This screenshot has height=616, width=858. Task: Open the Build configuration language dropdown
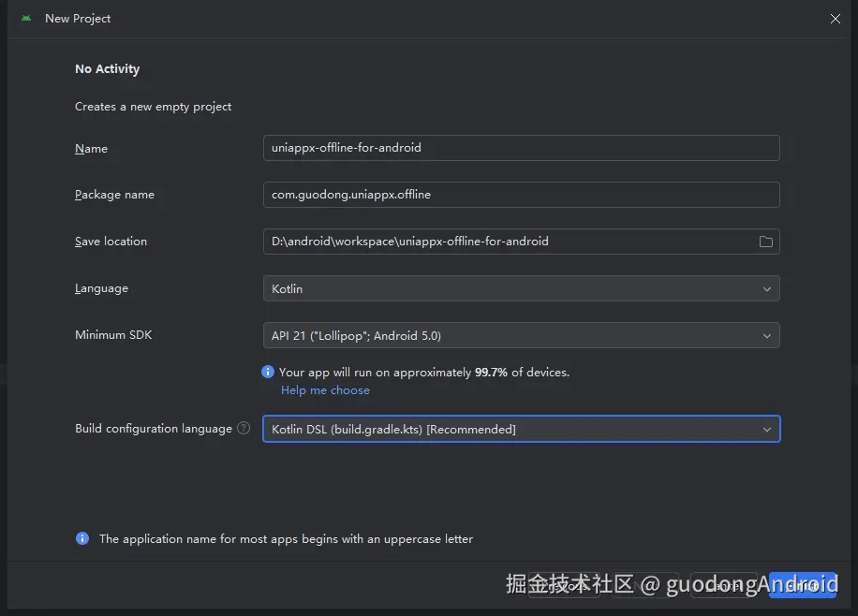point(522,429)
